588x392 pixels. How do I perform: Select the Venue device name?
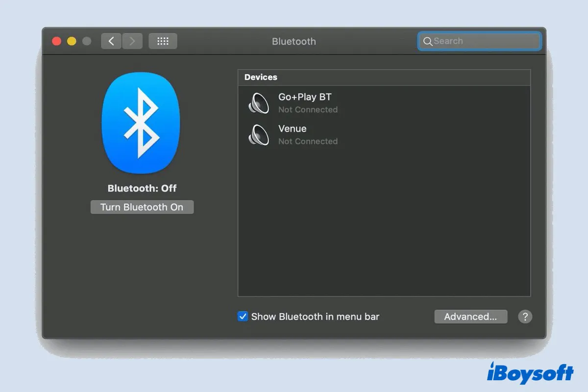pos(293,129)
